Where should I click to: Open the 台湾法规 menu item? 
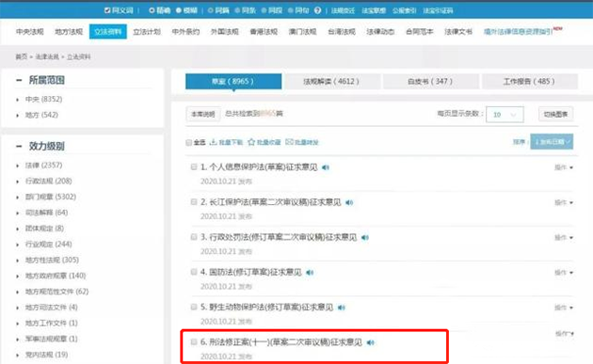pyautogui.click(x=342, y=32)
